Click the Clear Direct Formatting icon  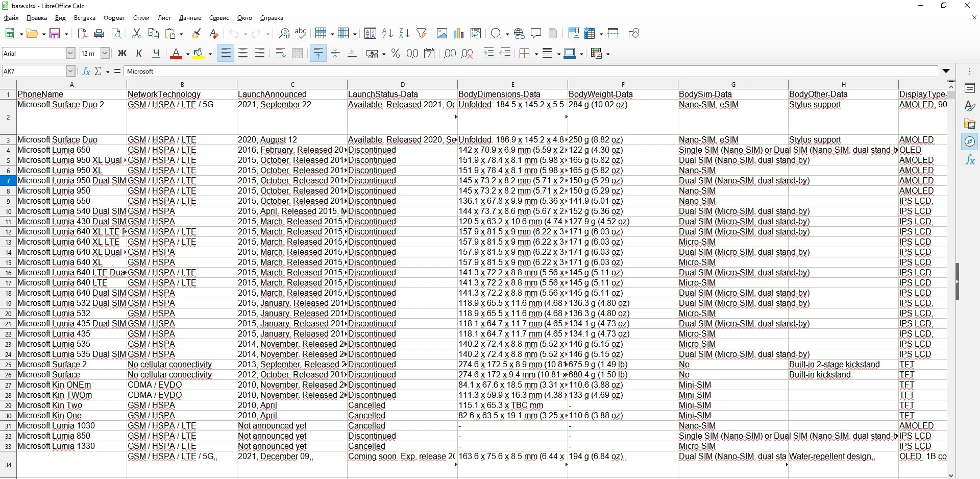[x=214, y=34]
